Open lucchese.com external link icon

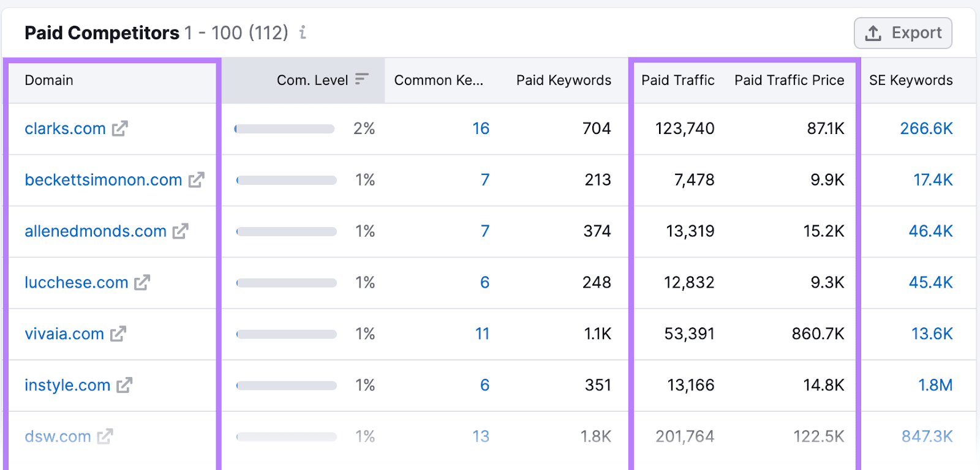143,283
